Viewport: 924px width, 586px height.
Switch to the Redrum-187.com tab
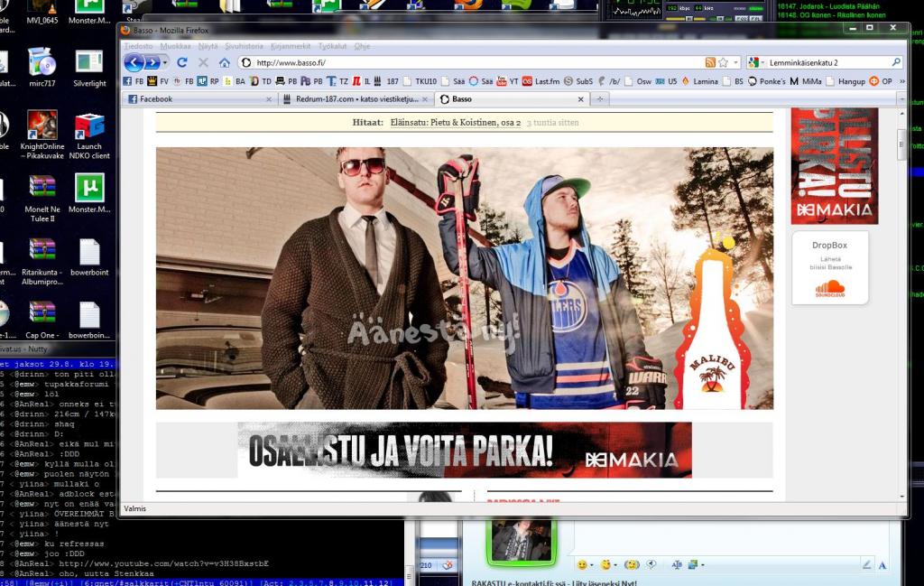click(356, 99)
